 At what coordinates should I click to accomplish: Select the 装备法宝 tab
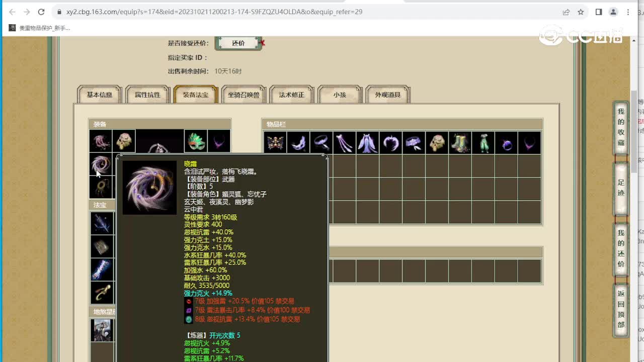(x=196, y=95)
